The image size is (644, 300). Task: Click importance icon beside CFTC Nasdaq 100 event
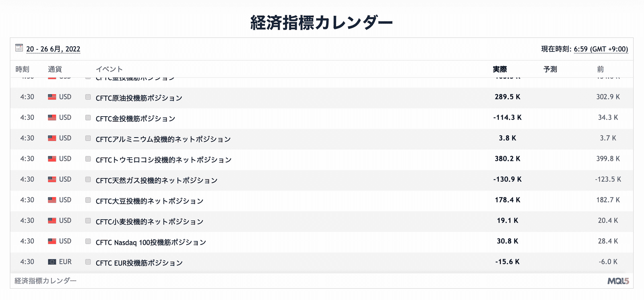88,241
